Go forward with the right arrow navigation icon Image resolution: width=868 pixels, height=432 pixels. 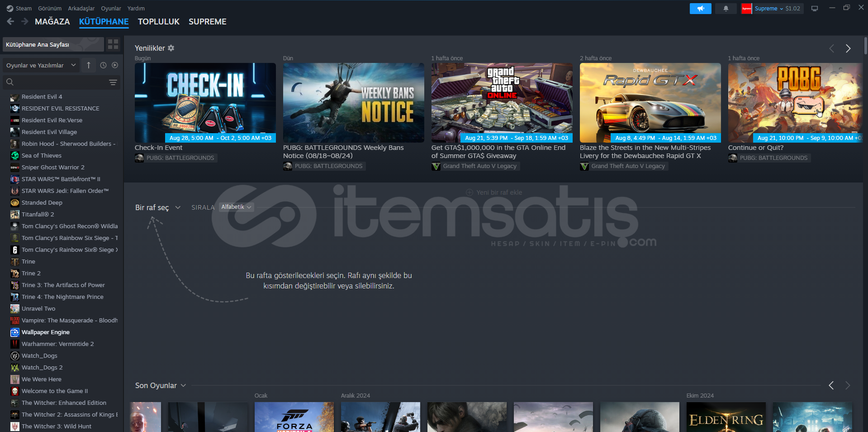pos(24,21)
